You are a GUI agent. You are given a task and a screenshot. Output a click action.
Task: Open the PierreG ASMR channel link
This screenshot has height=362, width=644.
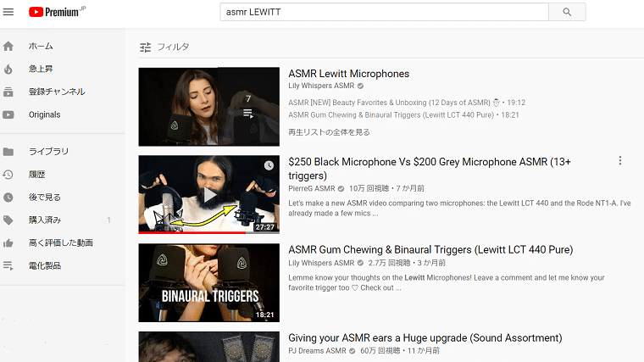click(x=311, y=188)
